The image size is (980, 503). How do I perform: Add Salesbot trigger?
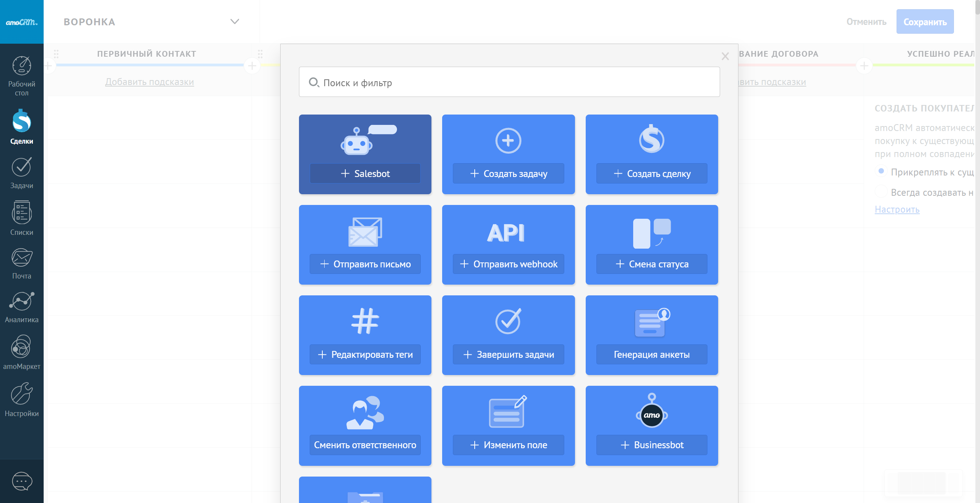(365, 174)
